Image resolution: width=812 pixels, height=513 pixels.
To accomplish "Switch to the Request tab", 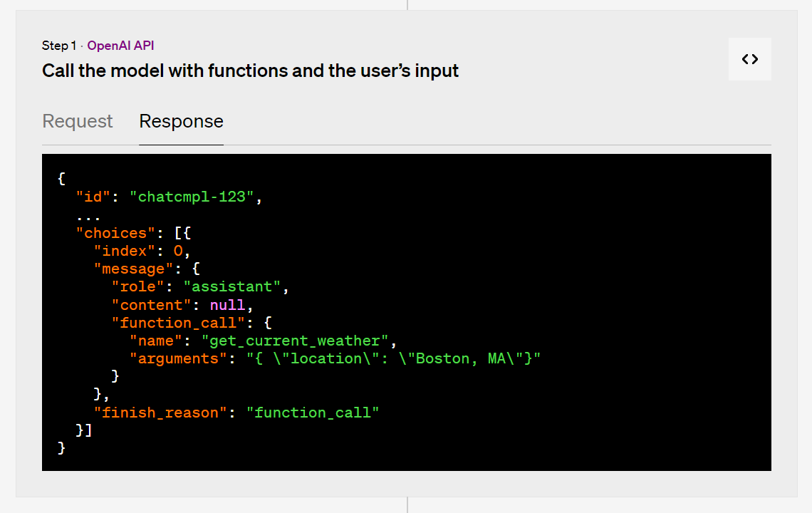I will point(77,121).
